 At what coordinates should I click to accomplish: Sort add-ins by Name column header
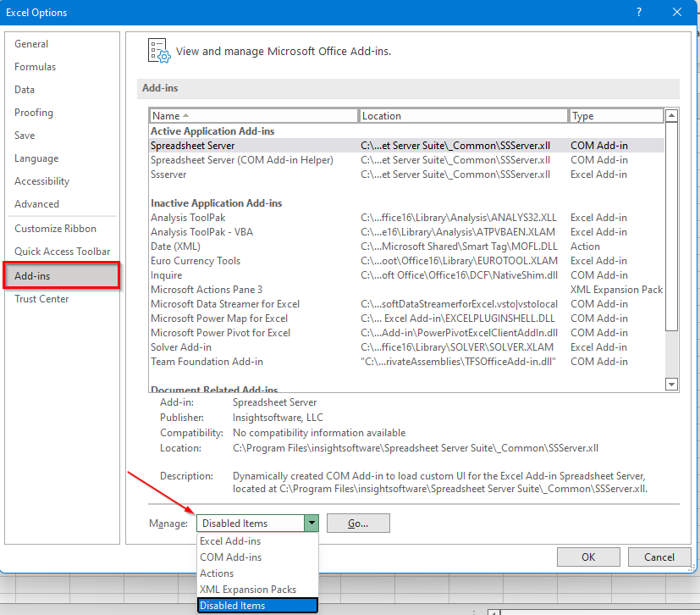[x=254, y=116]
